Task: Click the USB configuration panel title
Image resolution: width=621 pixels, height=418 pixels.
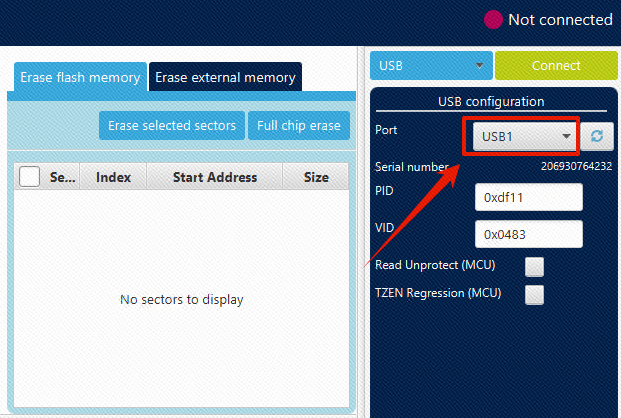Action: coord(490,101)
